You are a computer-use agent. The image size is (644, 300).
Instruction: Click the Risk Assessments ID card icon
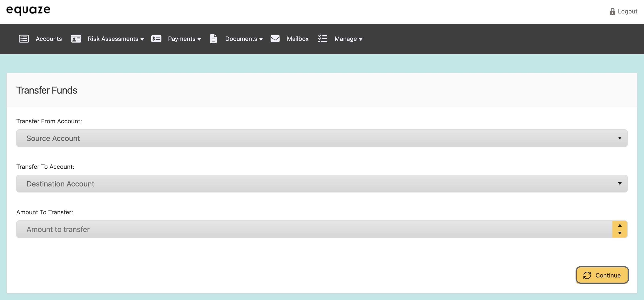(x=76, y=39)
